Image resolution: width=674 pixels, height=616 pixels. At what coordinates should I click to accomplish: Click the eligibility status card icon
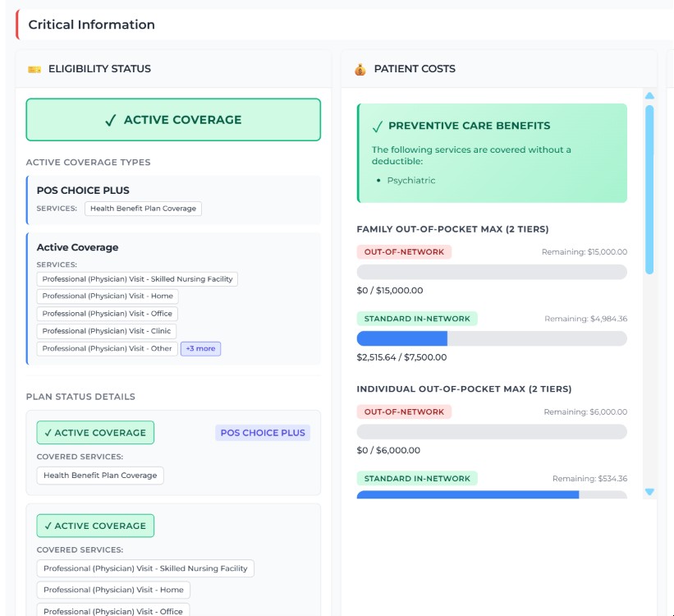click(x=34, y=69)
